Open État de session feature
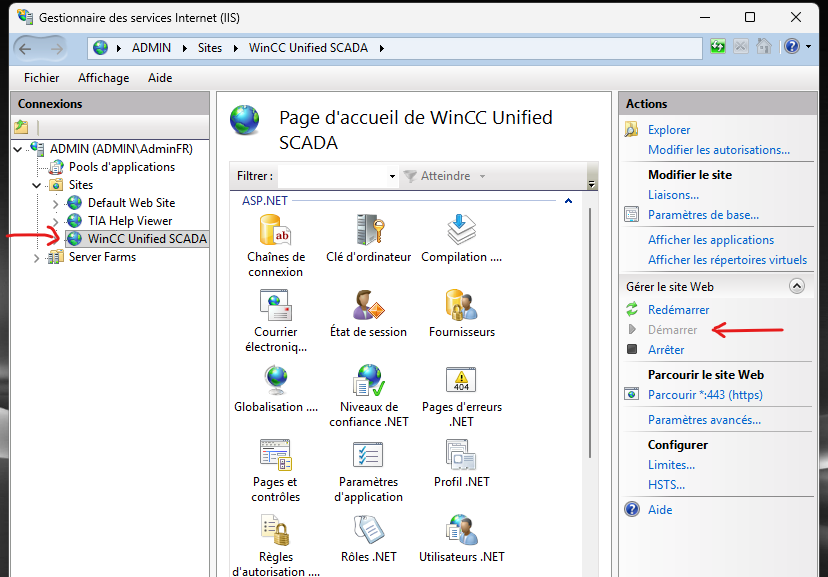Viewport: 828px width, 577px height. click(368, 314)
